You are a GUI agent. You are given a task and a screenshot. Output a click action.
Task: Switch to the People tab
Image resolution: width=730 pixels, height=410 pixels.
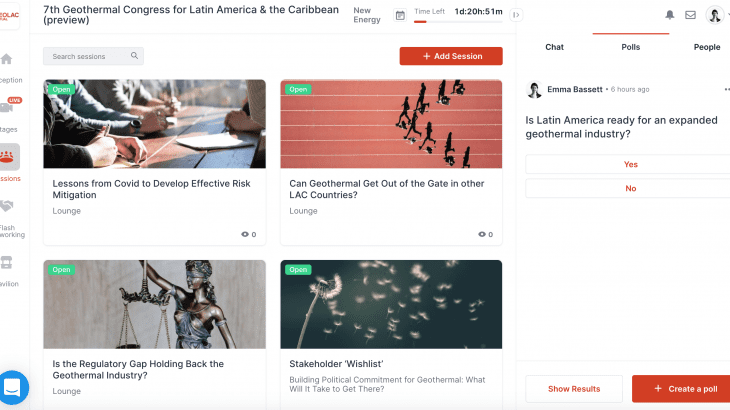click(x=707, y=47)
